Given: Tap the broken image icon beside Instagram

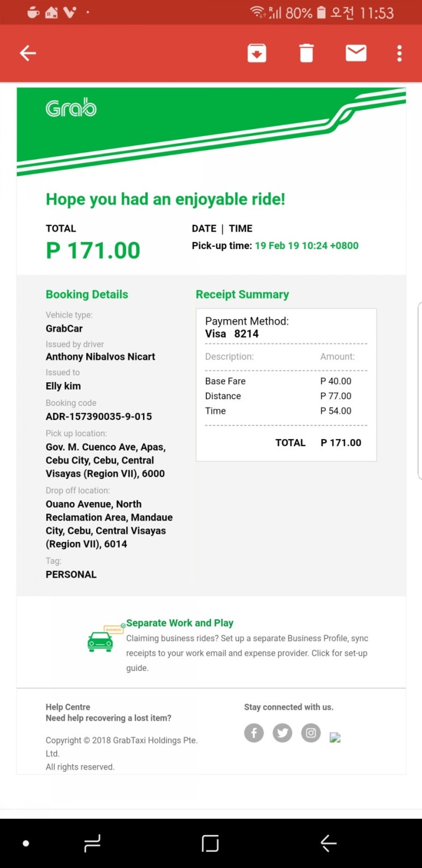Looking at the screenshot, I should pyautogui.click(x=335, y=737).
